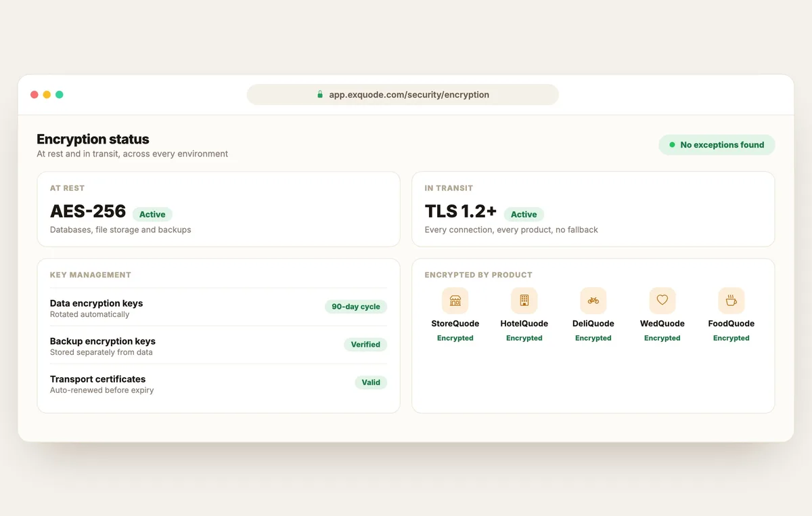The width and height of the screenshot is (812, 516).
Task: Click the IN TRANSIT card label
Action: (449, 188)
